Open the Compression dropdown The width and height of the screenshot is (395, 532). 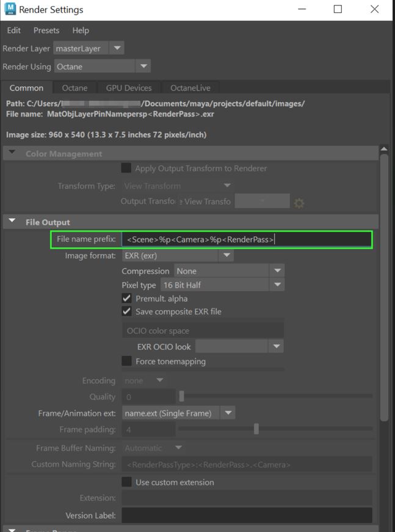click(x=229, y=271)
